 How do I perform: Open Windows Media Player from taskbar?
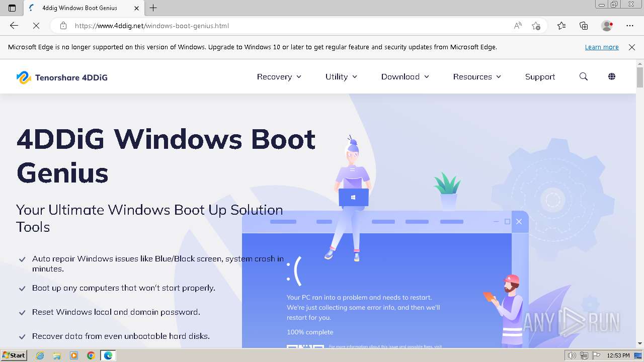[74, 355]
